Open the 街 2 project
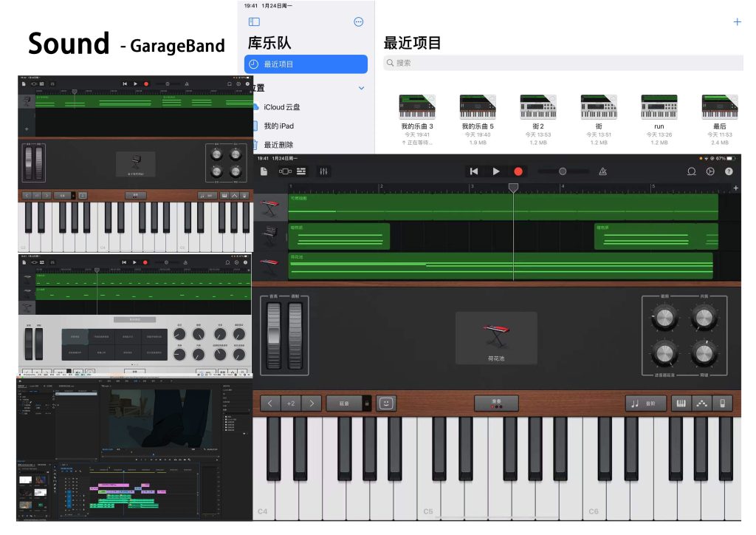The width and height of the screenshot is (756, 535). (x=538, y=120)
